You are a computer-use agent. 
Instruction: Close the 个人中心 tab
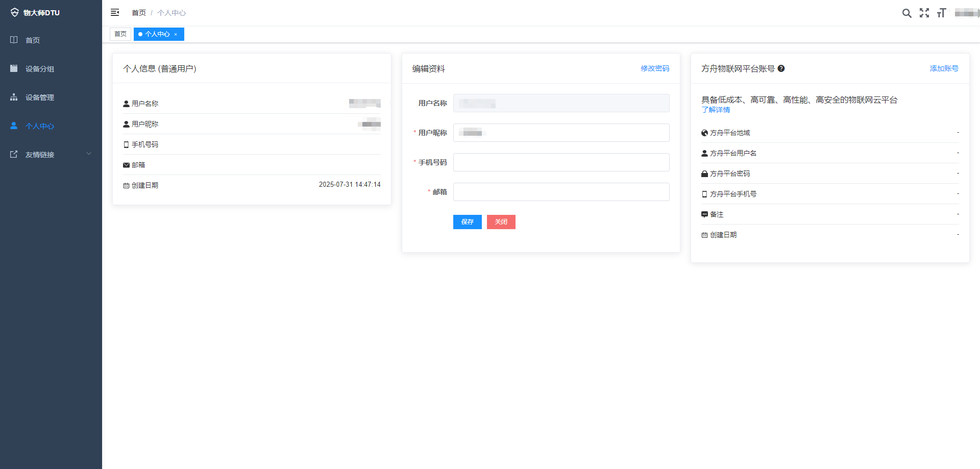[x=176, y=35]
